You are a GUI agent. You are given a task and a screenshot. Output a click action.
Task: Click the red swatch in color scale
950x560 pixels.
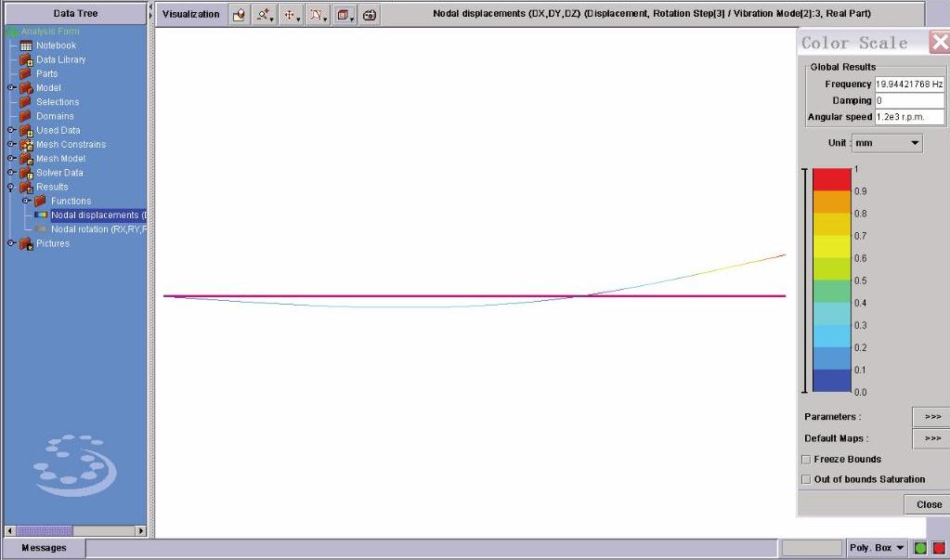click(x=831, y=179)
